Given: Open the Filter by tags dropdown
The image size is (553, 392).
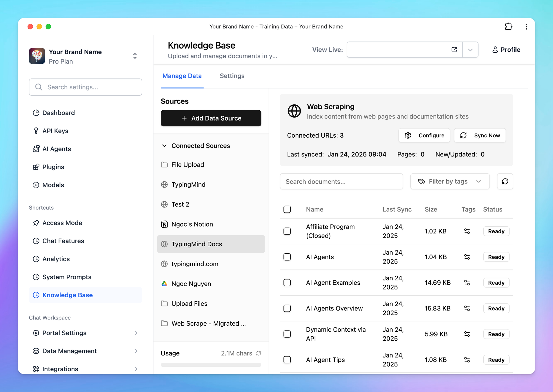Looking at the screenshot, I should coord(450,181).
